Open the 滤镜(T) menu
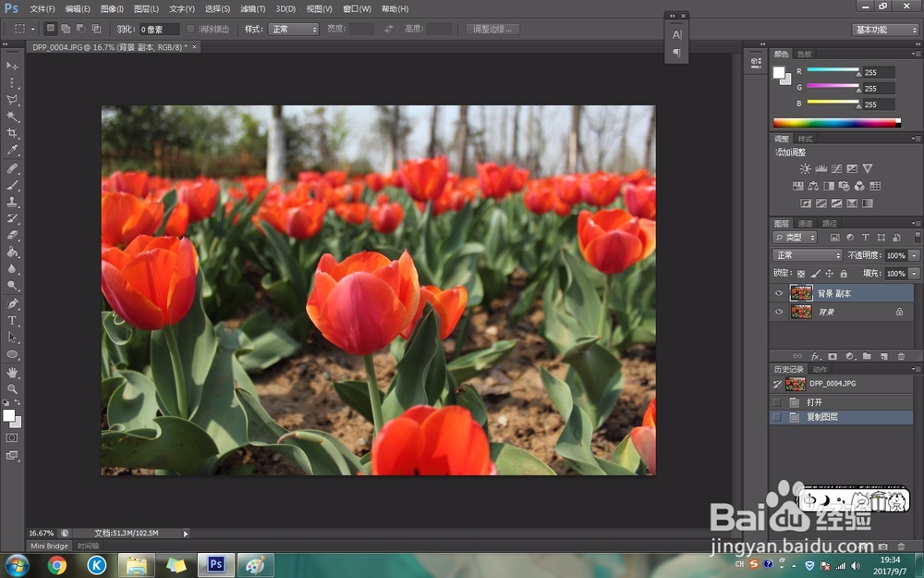 (x=253, y=9)
